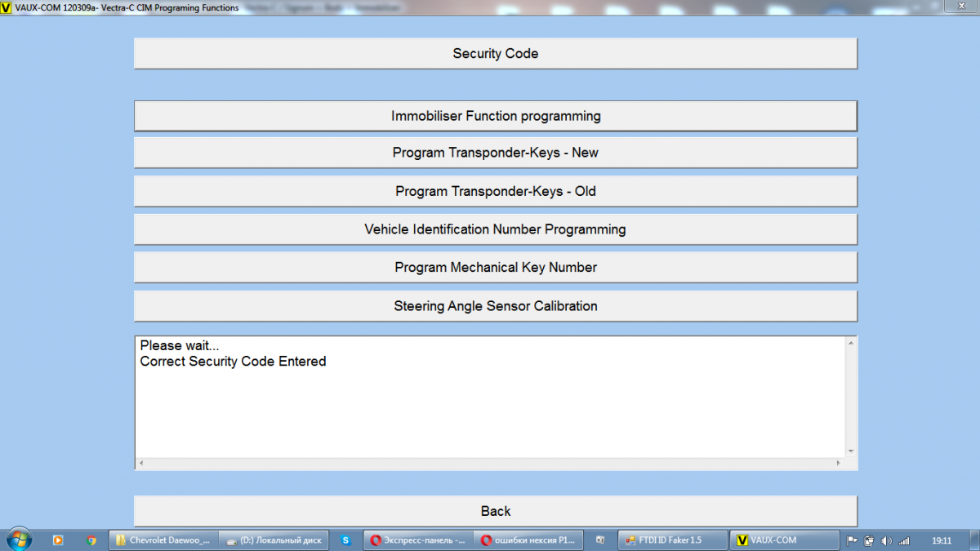Close the VAUX-COM window
980x551 pixels.
click(960, 7)
